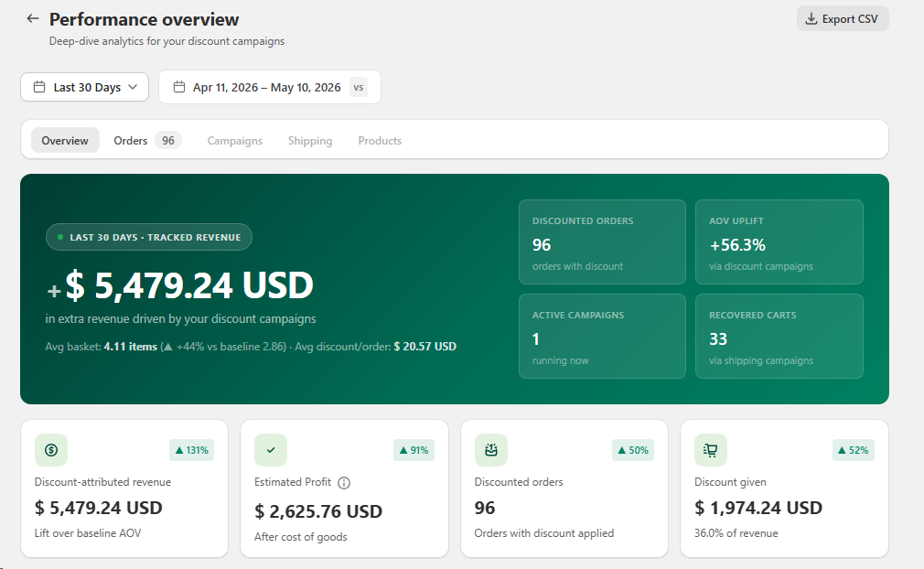Click the Discounted Orders tile in green banner

point(602,242)
